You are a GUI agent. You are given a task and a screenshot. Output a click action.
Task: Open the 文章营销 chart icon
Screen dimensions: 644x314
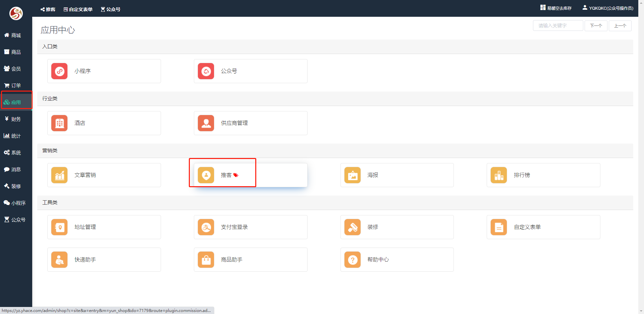click(59, 175)
